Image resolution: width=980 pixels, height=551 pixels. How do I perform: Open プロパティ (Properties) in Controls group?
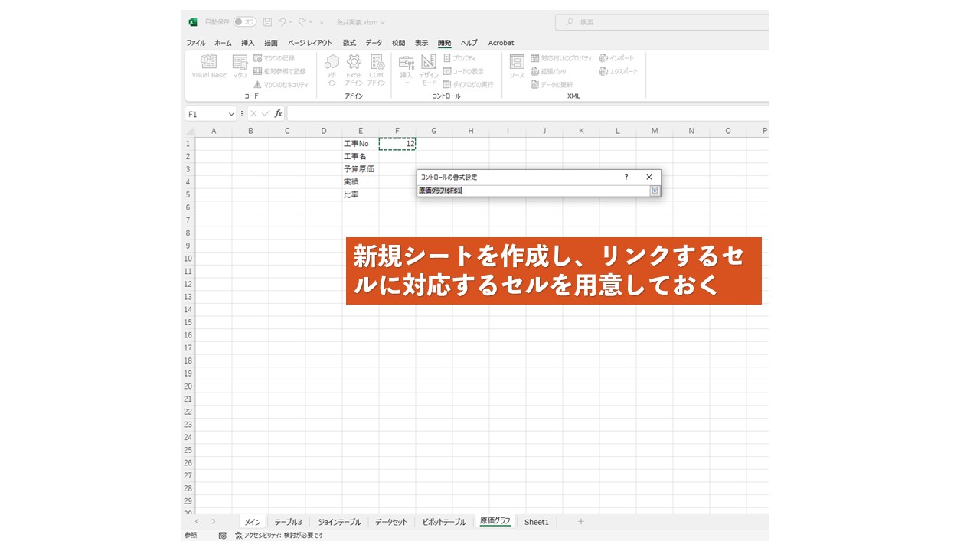[459, 58]
